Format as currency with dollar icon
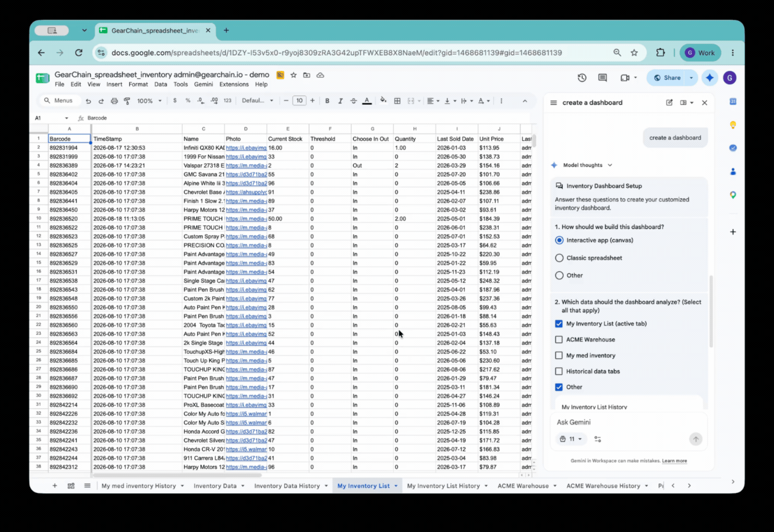 pyautogui.click(x=175, y=101)
